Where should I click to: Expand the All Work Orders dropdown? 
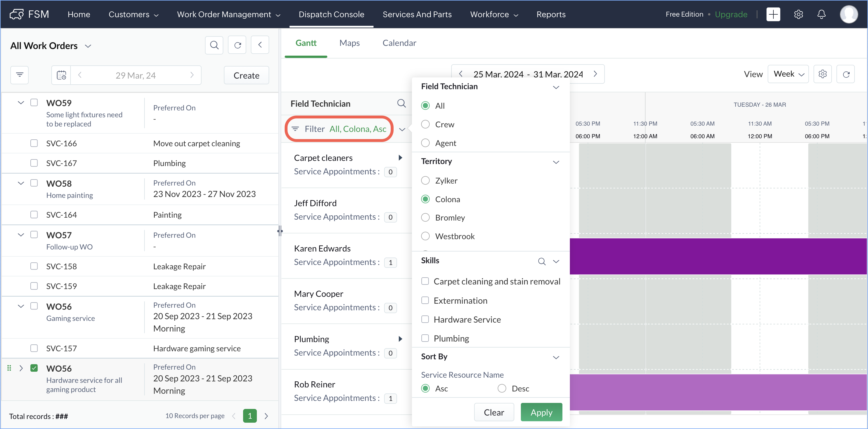(x=88, y=46)
